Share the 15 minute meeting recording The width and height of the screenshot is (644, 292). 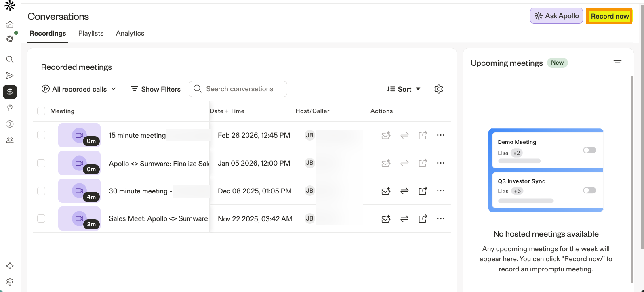(423, 135)
